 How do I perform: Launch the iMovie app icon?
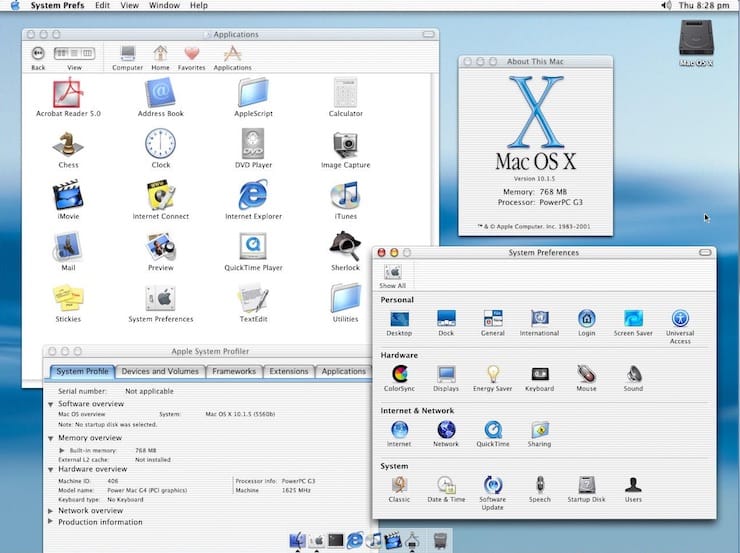click(x=68, y=194)
